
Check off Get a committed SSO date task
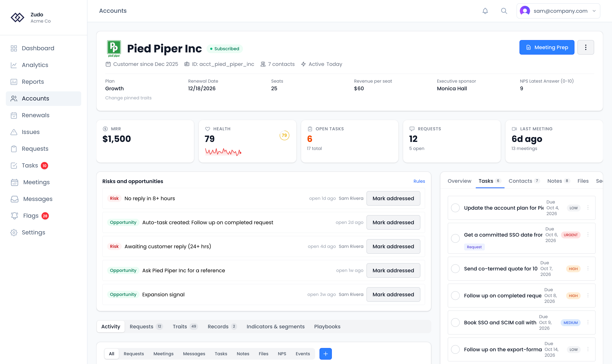(x=455, y=238)
